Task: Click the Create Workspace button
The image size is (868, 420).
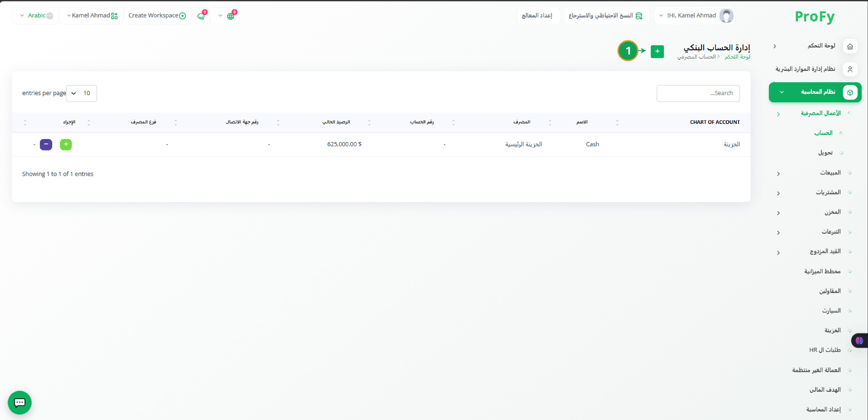Action: pos(157,15)
